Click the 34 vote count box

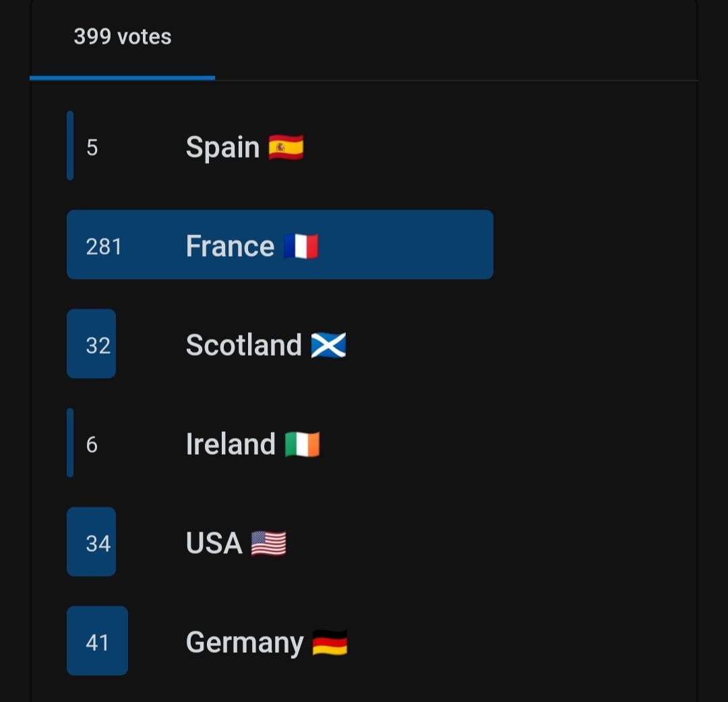coord(92,542)
